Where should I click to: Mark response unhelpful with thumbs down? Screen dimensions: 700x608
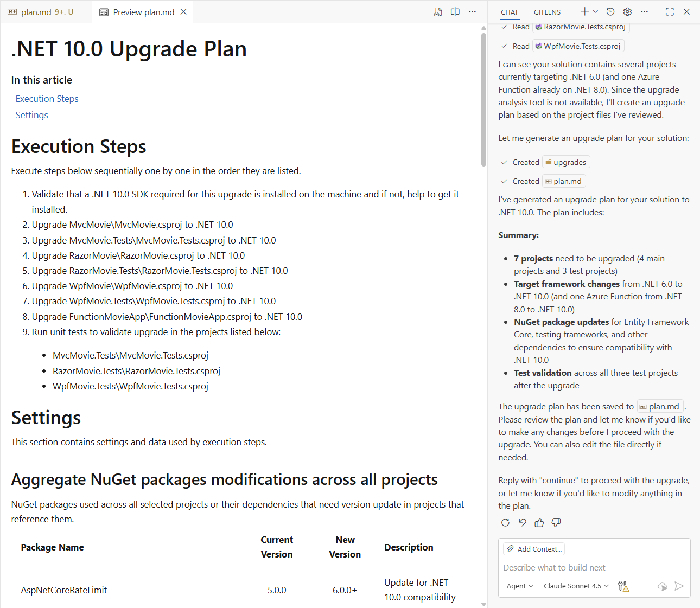point(556,522)
